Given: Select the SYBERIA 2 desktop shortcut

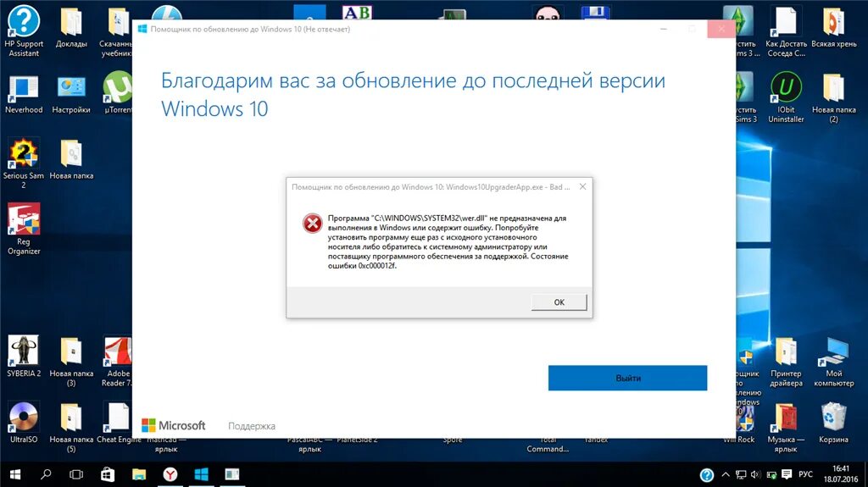Looking at the screenshot, I should (23, 357).
